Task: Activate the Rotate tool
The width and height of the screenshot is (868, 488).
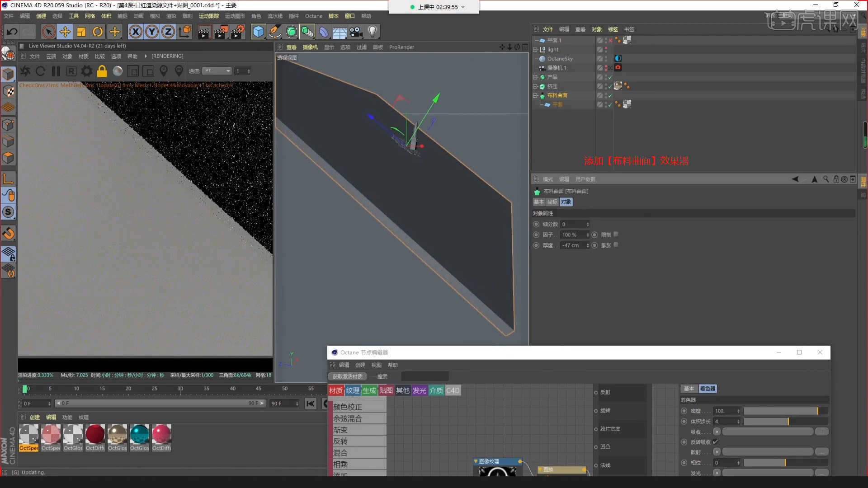Action: click(x=98, y=32)
